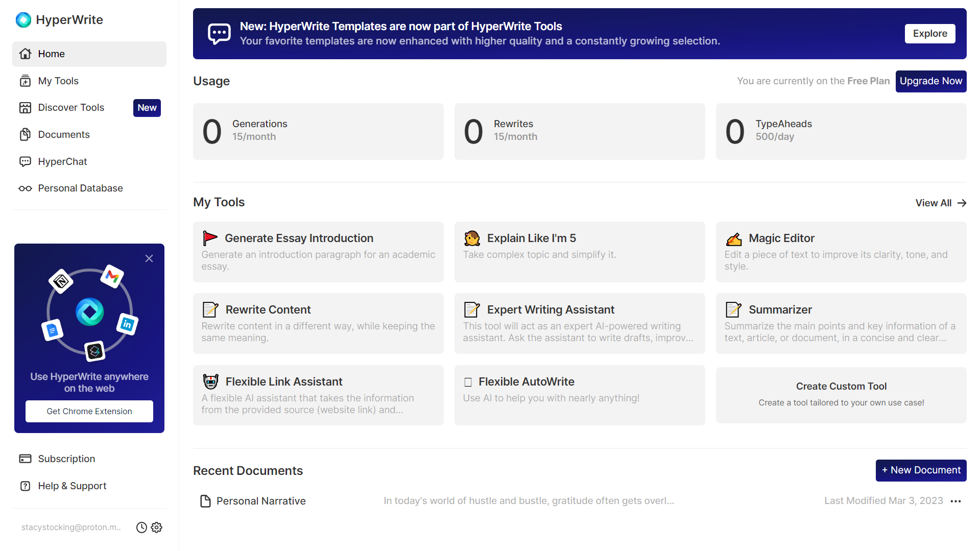
Task: Click the red flag icon on Generate Essay Introduction
Action: [x=210, y=238]
